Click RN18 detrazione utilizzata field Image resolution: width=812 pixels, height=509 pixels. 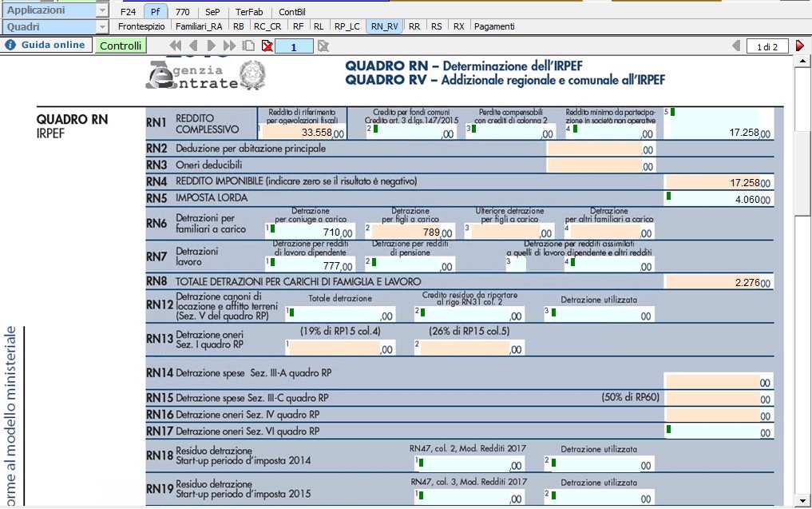(598, 464)
